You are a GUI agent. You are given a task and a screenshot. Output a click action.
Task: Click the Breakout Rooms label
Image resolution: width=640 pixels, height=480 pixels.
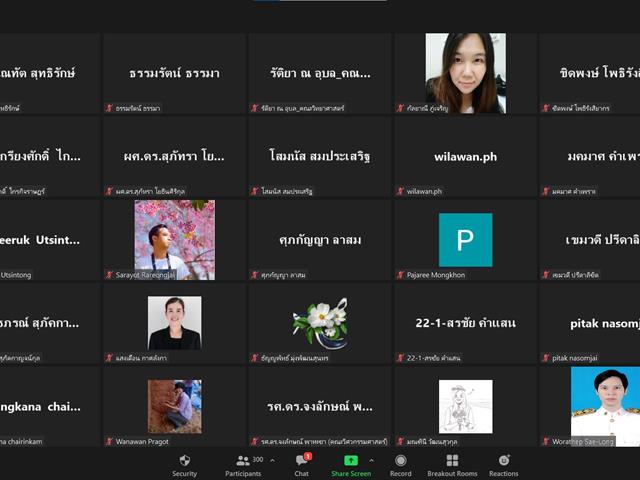[x=452, y=473]
